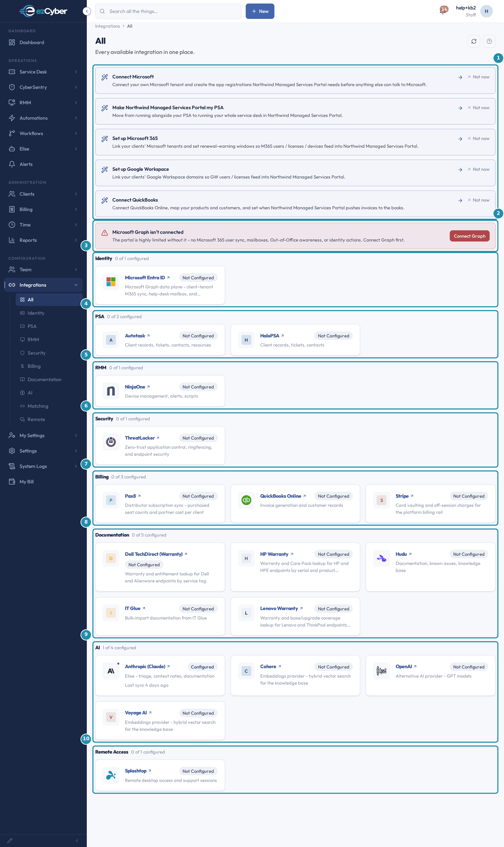504x847 pixels.
Task: Select the Remote integrations sub-item
Action: coord(49,419)
